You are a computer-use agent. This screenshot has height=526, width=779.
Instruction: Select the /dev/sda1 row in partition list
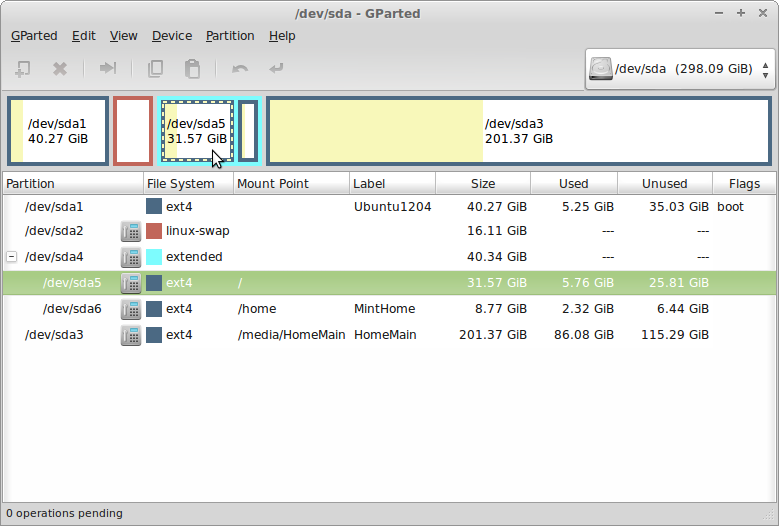[x=390, y=207]
